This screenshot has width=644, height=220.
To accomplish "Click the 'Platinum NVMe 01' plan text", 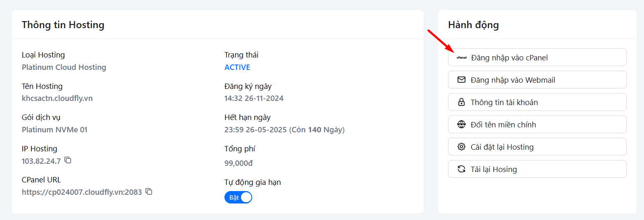I will point(55,130).
